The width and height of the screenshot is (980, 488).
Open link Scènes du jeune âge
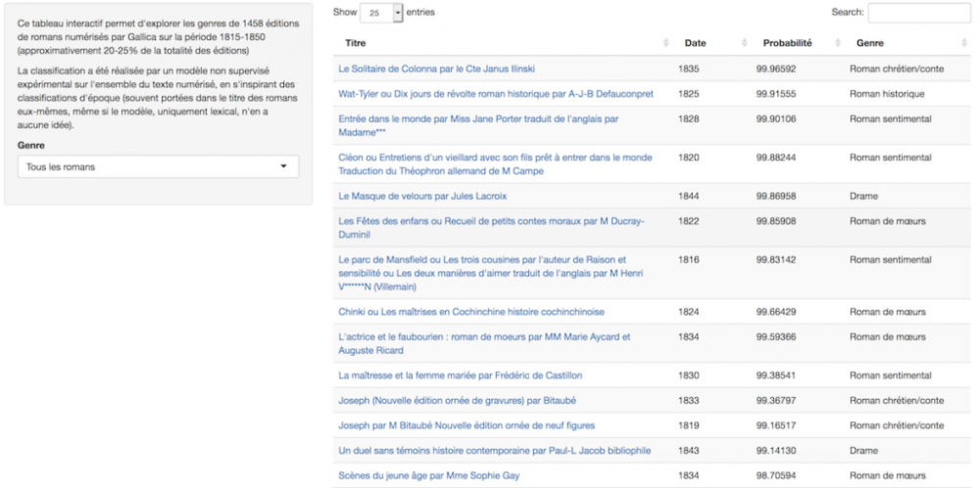tap(429, 475)
